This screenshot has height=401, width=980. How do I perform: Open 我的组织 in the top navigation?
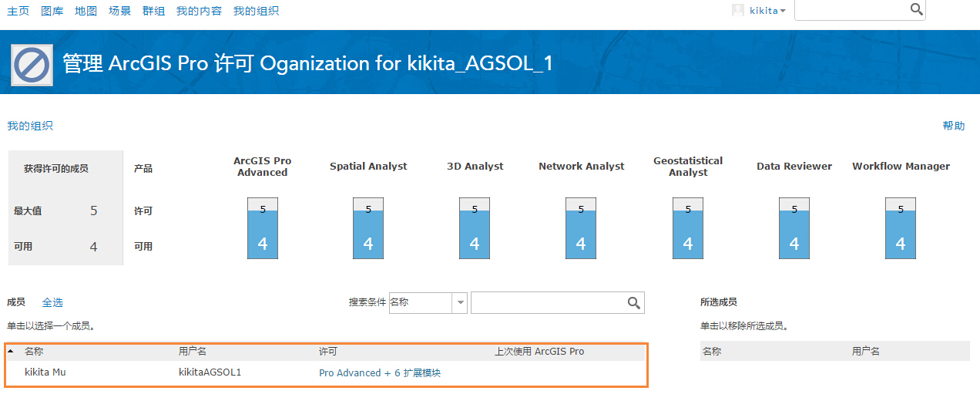256,11
